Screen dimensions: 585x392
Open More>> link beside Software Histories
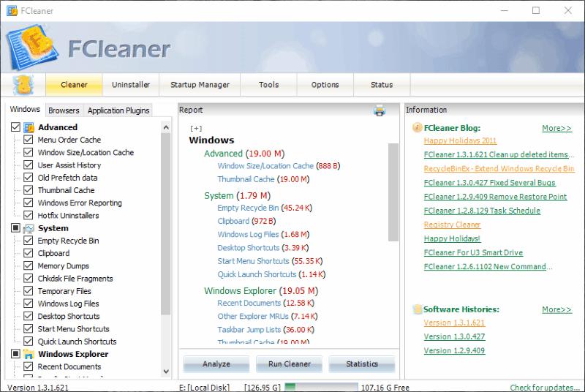click(556, 309)
